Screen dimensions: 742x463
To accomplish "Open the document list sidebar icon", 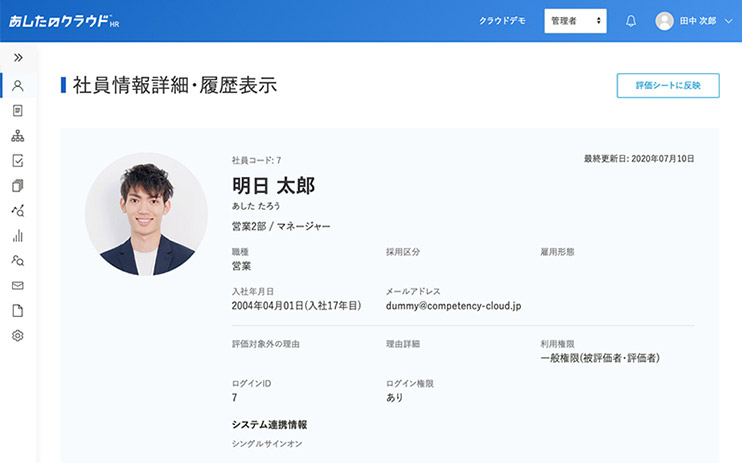I will (18, 111).
